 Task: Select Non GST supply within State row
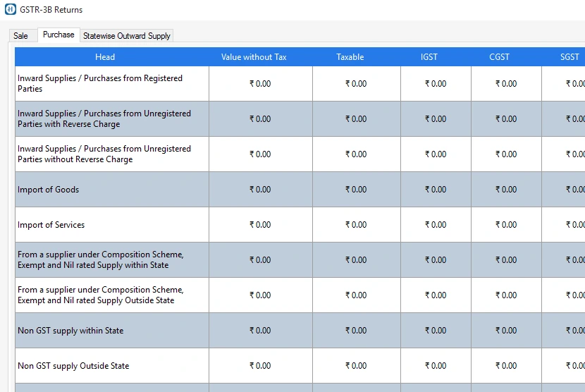[70, 331]
